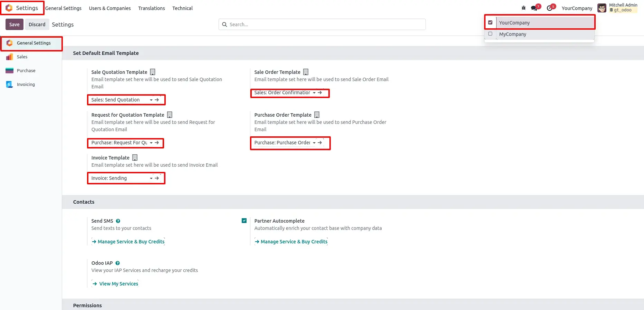This screenshot has height=310, width=644.
Task: Click the building icon beside Invoice Template
Action: [x=135, y=157]
